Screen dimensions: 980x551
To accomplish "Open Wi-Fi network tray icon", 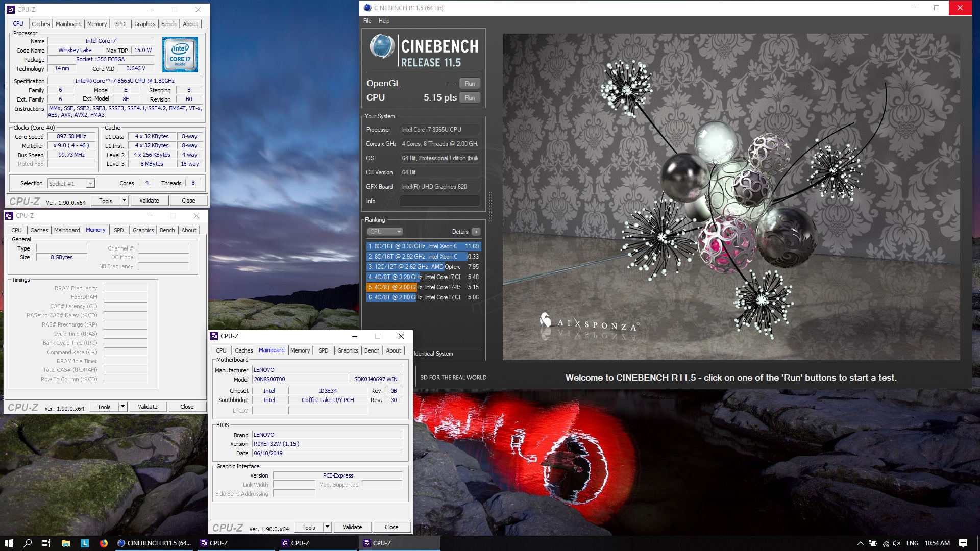I will [885, 543].
